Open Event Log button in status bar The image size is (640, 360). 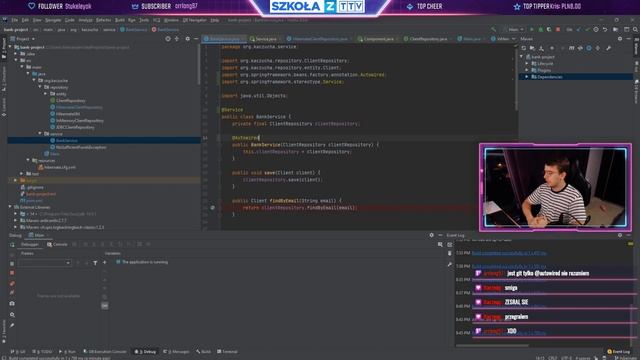pyautogui.click(x=618, y=351)
